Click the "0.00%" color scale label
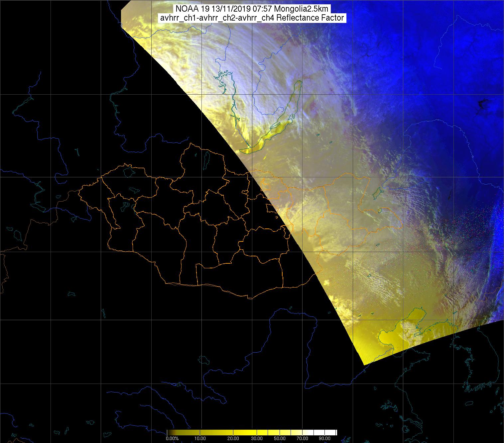This screenshot has height=443, width=504. coord(172,438)
